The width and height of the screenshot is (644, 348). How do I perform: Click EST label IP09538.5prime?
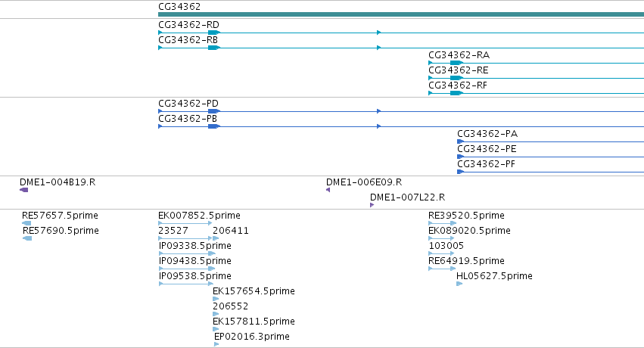coord(195,276)
